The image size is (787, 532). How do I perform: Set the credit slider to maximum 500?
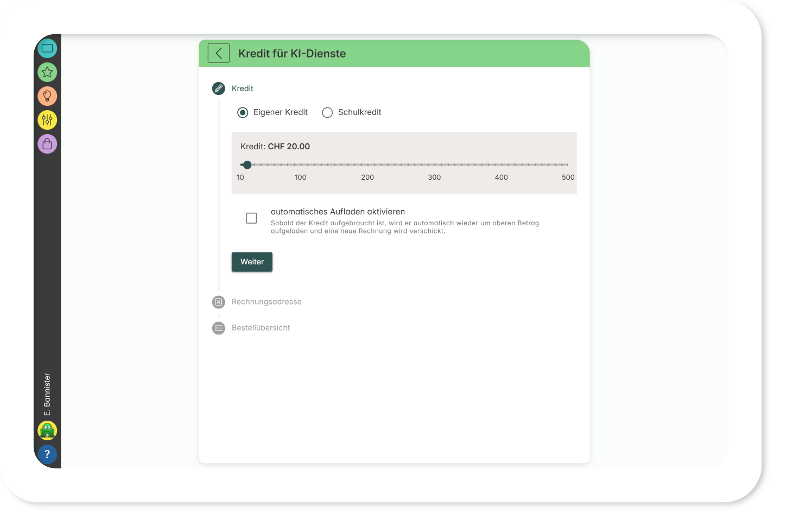(568, 164)
